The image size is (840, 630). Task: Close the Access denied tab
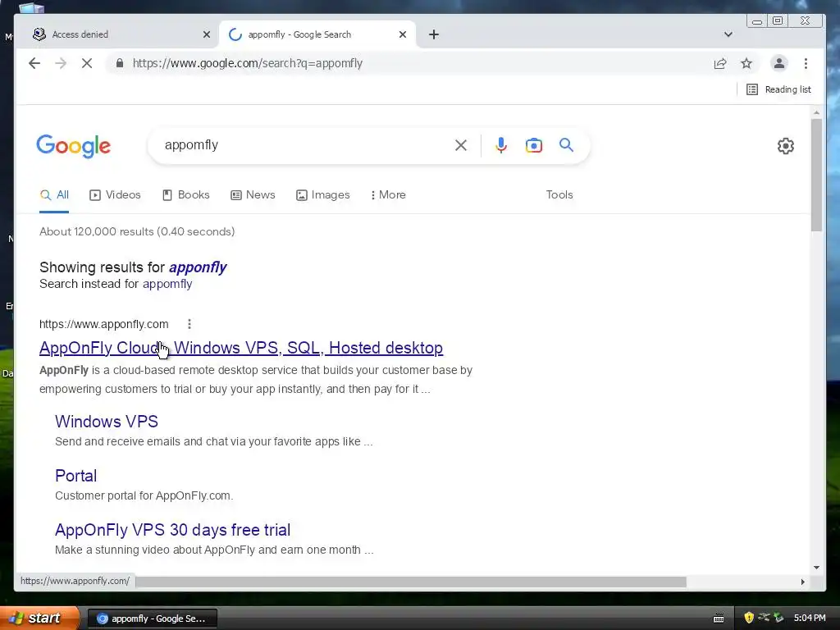206,34
